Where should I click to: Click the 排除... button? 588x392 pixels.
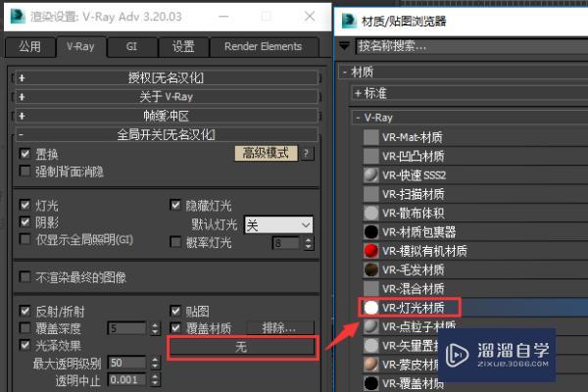[279, 328]
